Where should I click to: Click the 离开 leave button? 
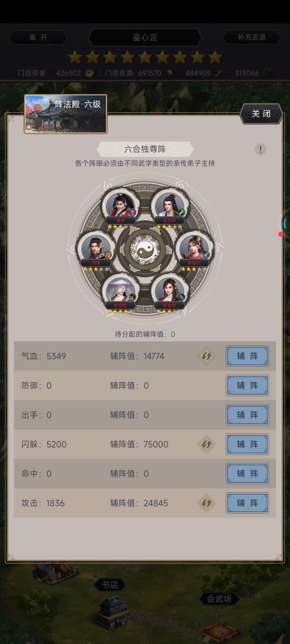point(38,37)
